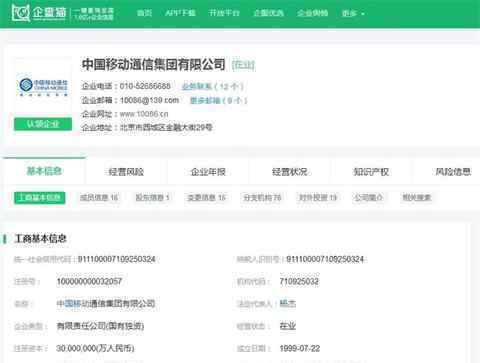Open the APP下载 nav item
Screen dimensions: 480x363
(180, 13)
